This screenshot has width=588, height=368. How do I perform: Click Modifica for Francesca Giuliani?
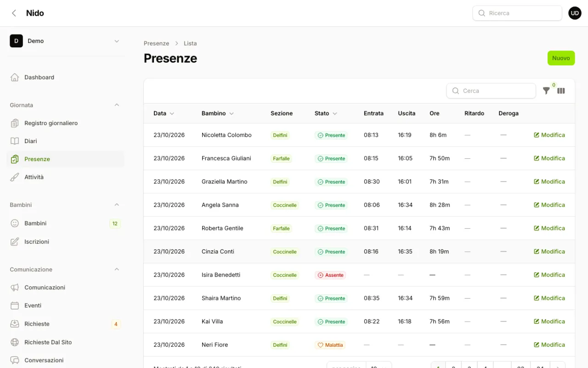click(549, 158)
